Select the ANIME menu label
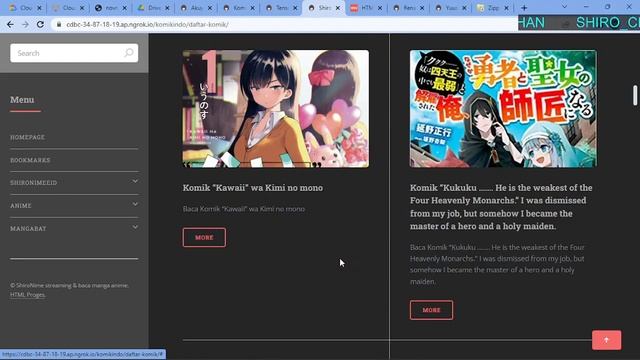Viewport: 640px width, 360px height. coord(21,206)
